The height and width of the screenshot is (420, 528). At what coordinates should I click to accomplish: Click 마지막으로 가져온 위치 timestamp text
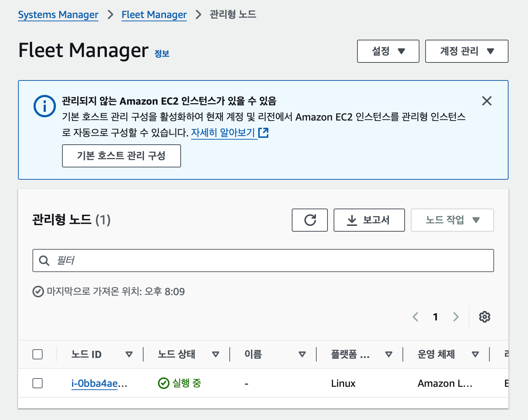point(116,292)
